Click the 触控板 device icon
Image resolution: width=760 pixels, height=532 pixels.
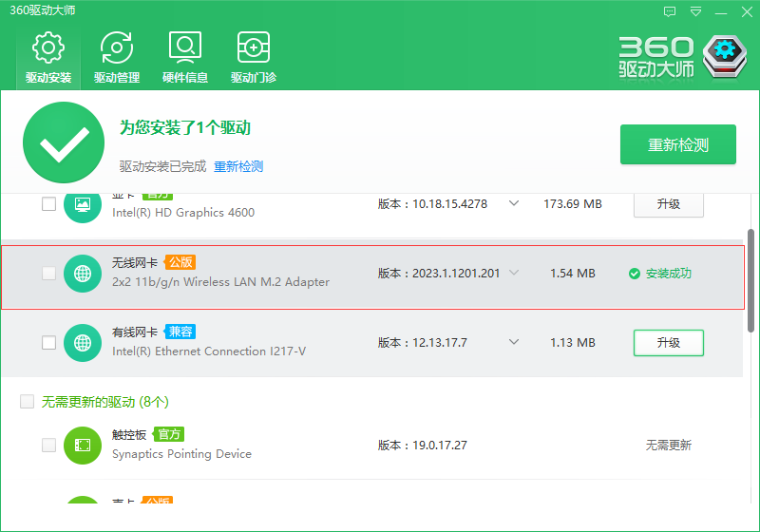coord(83,446)
